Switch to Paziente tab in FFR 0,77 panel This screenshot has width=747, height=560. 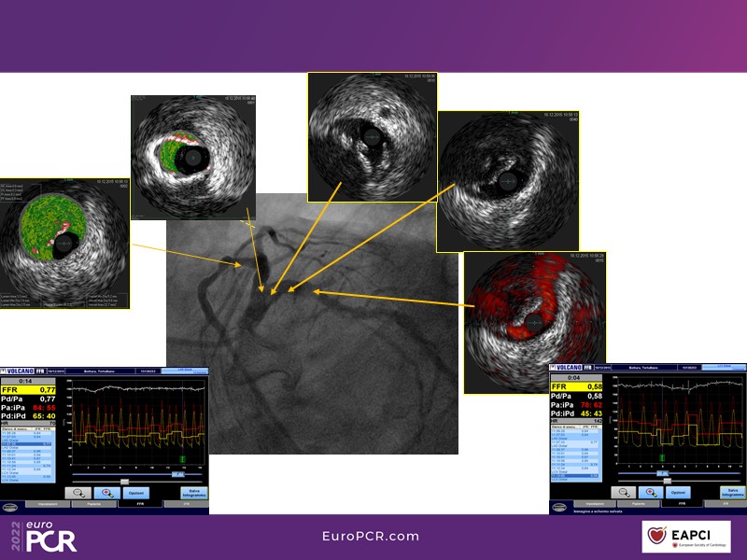tap(95, 504)
